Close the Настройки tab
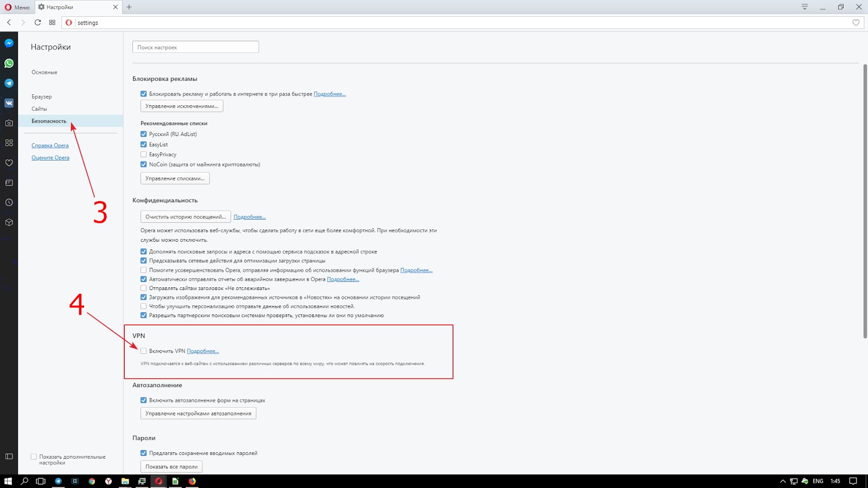 coord(116,7)
